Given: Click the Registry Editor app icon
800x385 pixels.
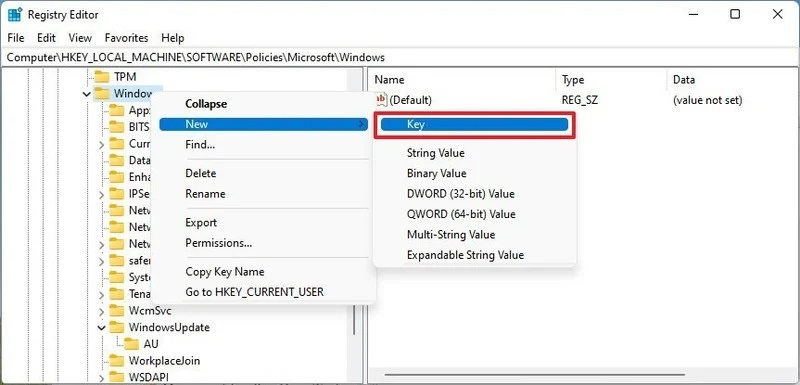Looking at the screenshot, I should tap(14, 15).
